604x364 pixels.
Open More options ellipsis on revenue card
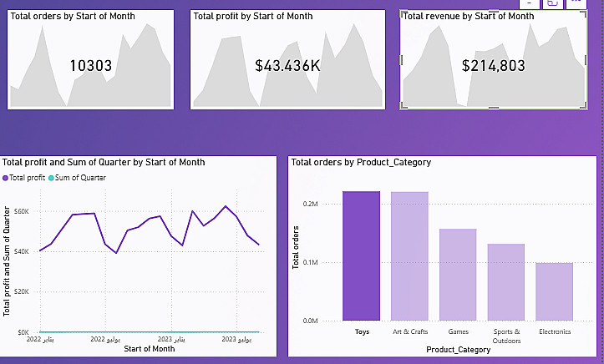click(x=576, y=3)
